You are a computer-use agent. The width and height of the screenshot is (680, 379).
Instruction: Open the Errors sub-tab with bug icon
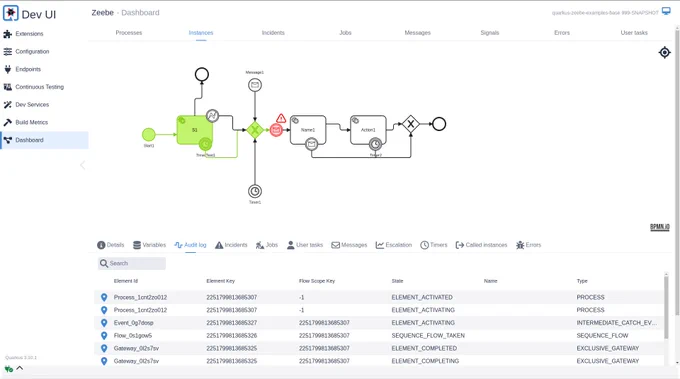point(529,245)
